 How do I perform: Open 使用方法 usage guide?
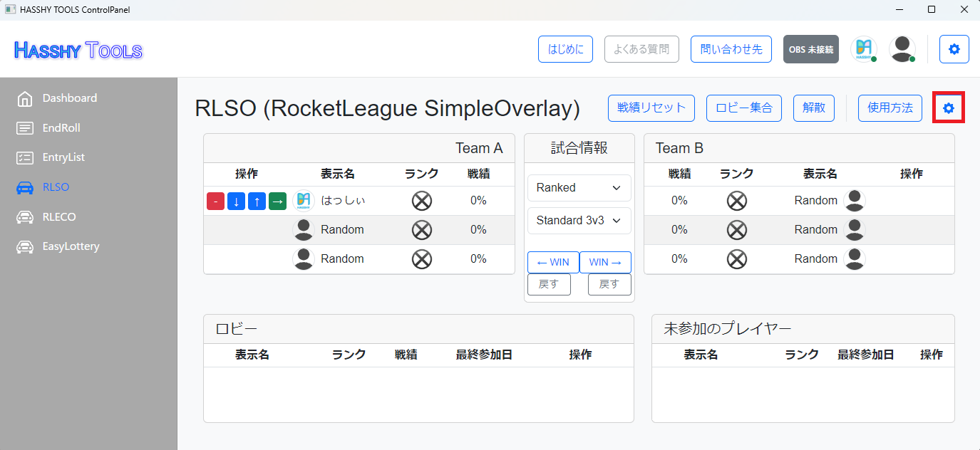pyautogui.click(x=890, y=108)
